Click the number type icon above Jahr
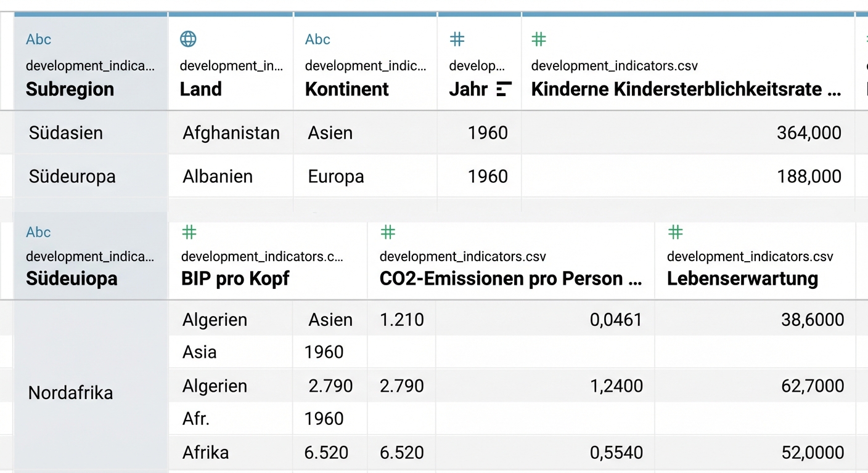This screenshot has width=868, height=473. (457, 39)
